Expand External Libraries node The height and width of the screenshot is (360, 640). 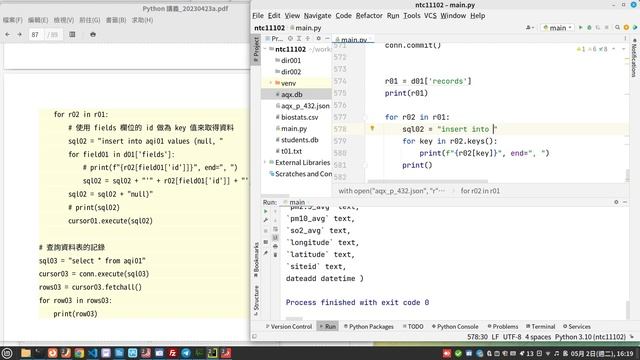265,162
